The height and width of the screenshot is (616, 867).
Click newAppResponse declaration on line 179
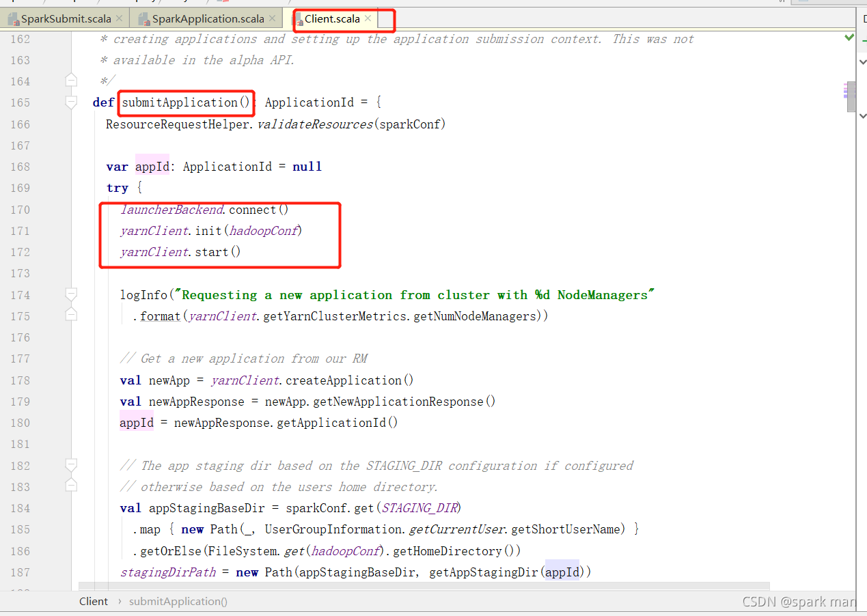tap(196, 402)
